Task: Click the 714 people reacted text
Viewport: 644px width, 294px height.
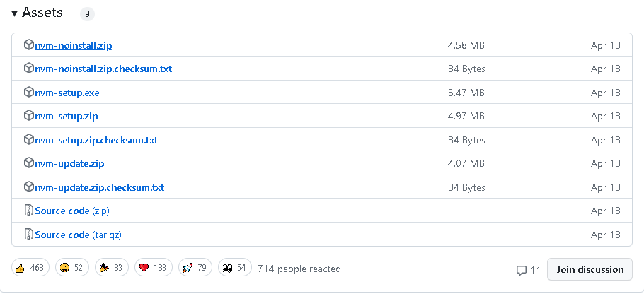Action: click(299, 269)
